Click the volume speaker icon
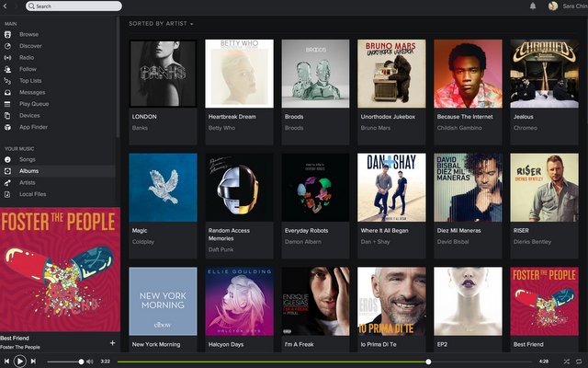Screen dimensions: 588x368 90,362
